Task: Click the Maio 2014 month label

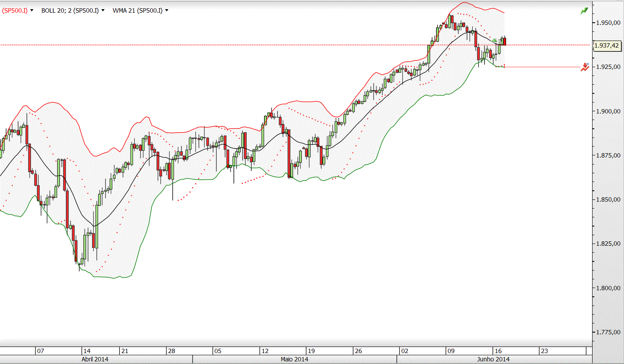Action: tap(294, 359)
